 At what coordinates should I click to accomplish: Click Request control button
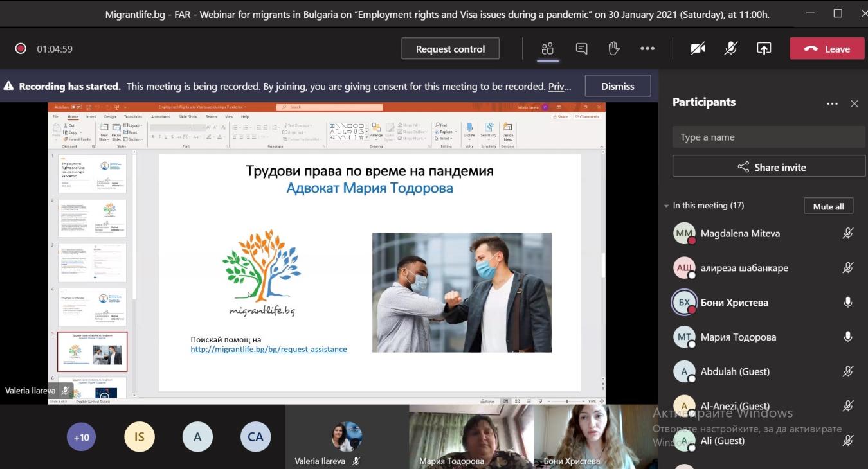coord(450,49)
